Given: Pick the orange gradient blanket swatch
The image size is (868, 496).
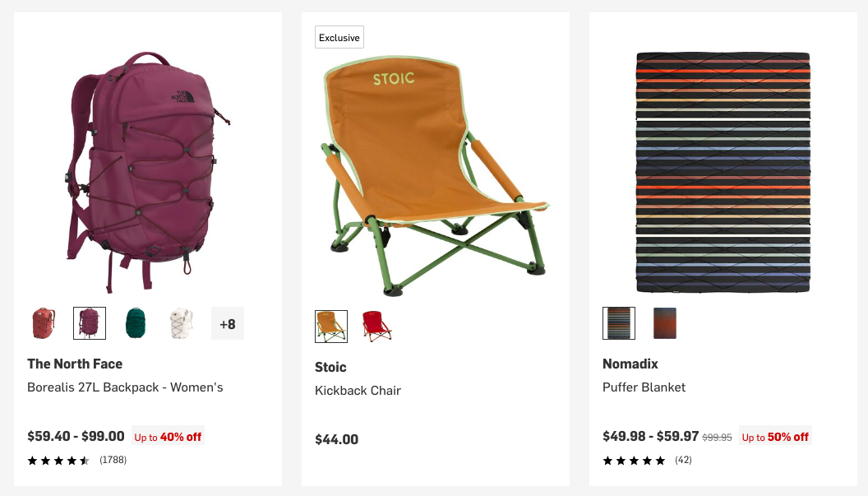Looking at the screenshot, I should (x=665, y=323).
